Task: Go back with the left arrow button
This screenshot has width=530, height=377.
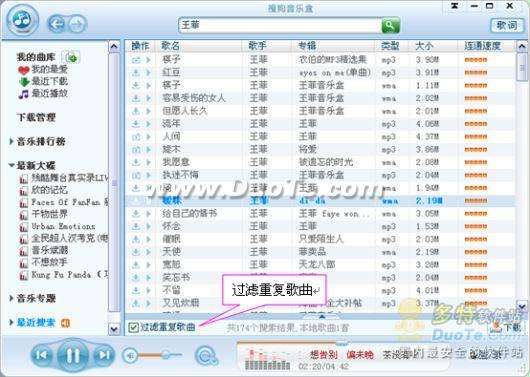Action: tap(56, 24)
